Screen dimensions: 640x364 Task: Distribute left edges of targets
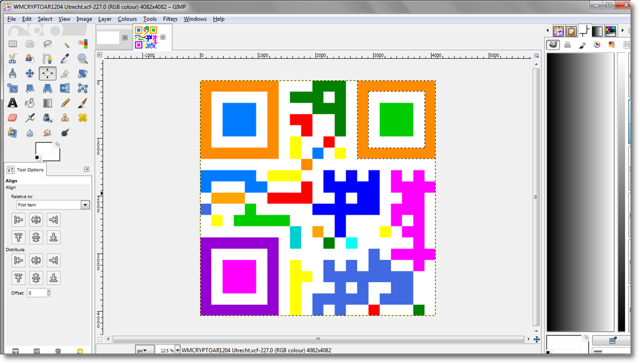(x=18, y=260)
